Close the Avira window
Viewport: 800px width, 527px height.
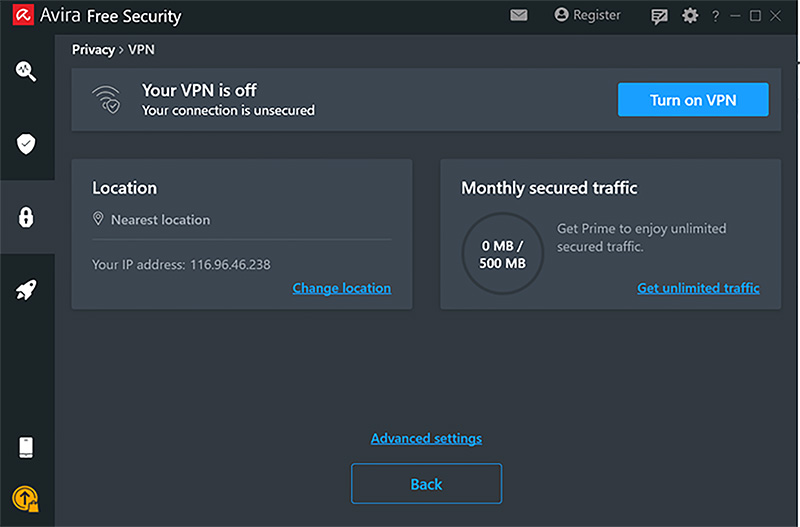[x=776, y=16]
